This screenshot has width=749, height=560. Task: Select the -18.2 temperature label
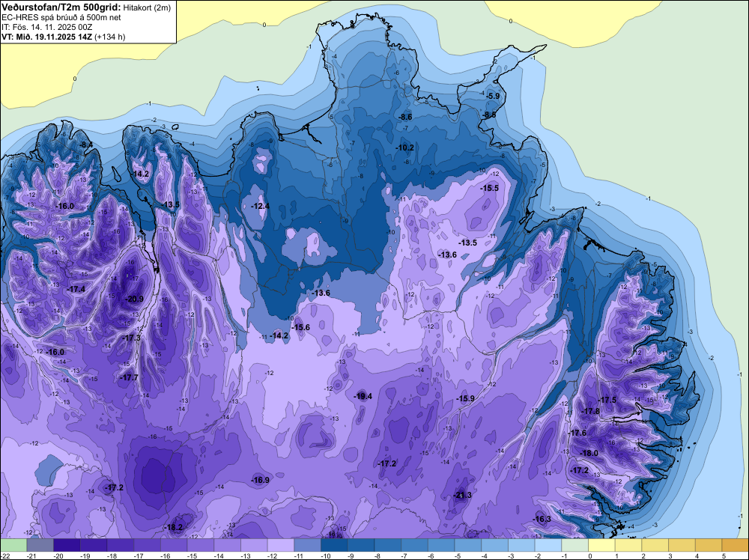coord(173,528)
